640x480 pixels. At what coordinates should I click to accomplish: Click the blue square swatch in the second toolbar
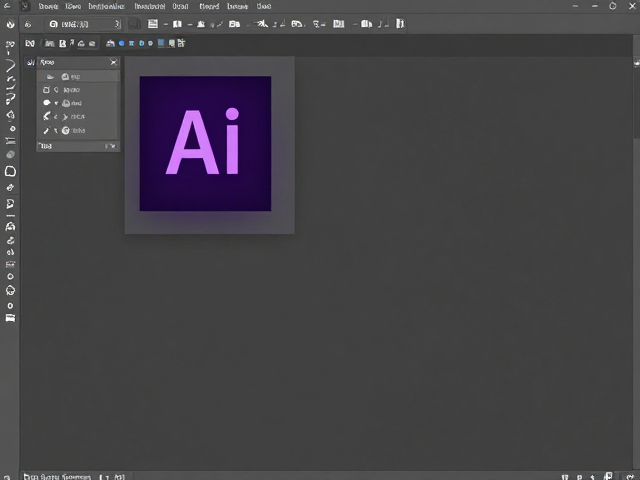click(161, 43)
